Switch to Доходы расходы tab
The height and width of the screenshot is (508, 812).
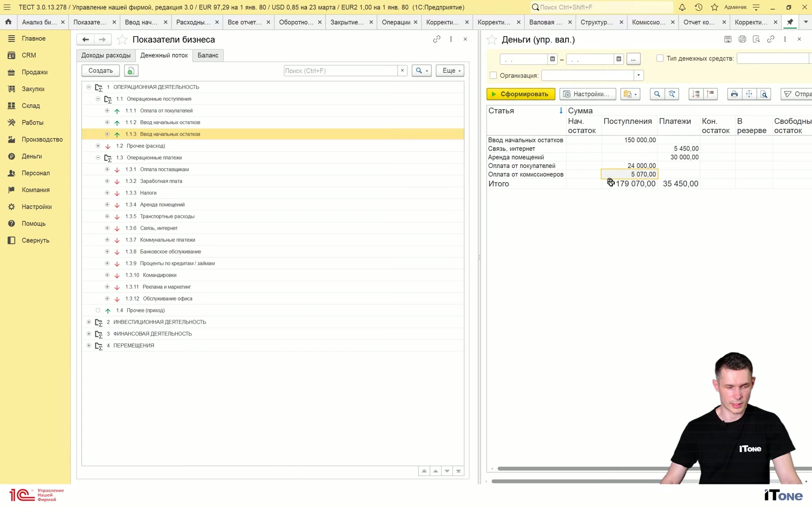point(106,55)
